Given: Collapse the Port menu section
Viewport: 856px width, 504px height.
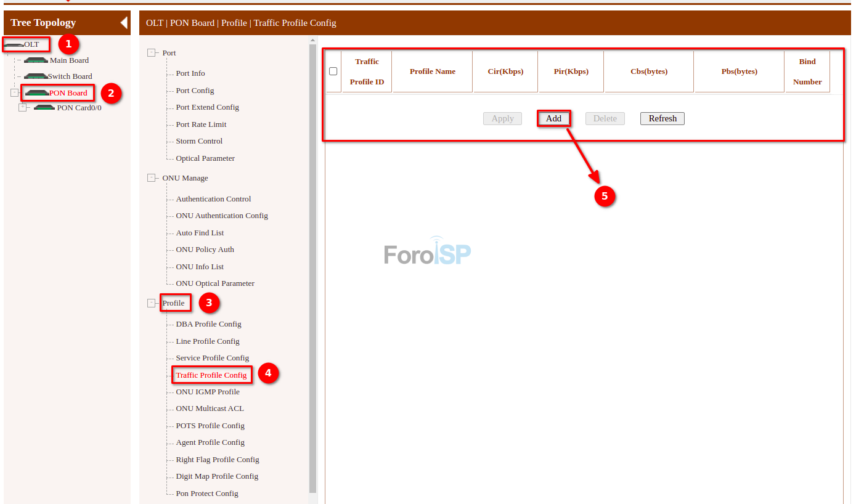Looking at the screenshot, I should pyautogui.click(x=152, y=53).
